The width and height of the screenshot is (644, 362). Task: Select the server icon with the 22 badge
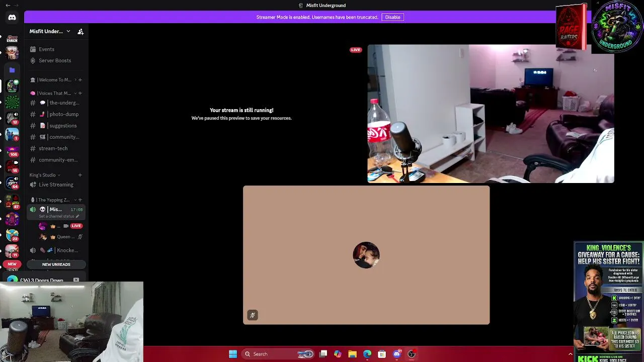coord(12,235)
